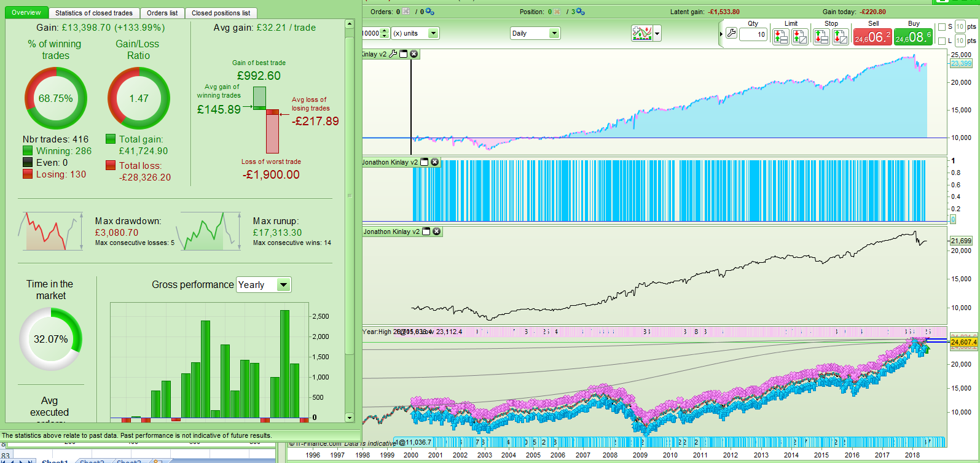980x463 pixels.
Task: Click the max drawdown chart thumbnail
Action: point(51,231)
